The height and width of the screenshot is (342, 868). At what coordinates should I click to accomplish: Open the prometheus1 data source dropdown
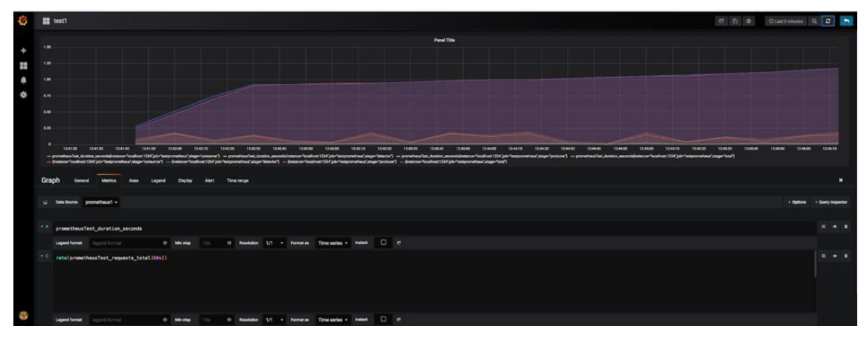click(101, 202)
